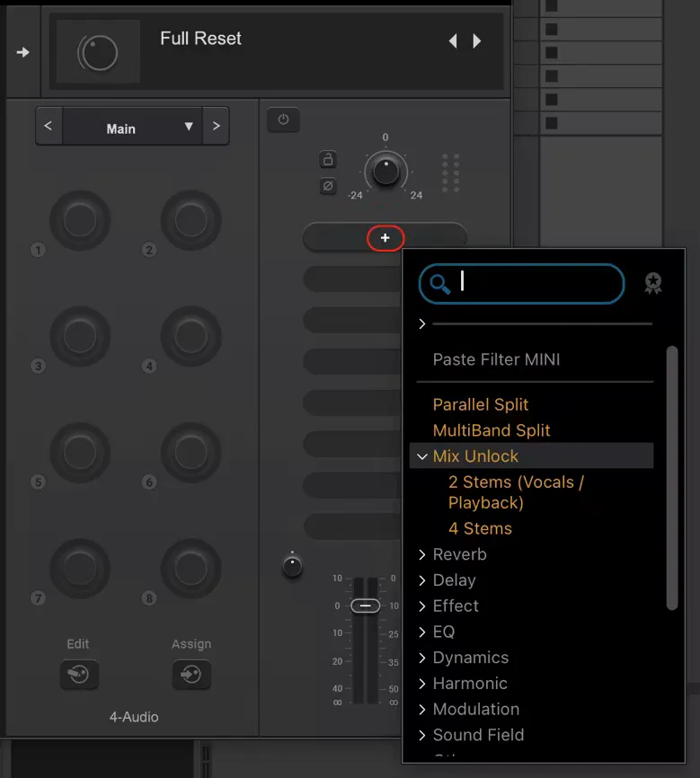
Task: Click the Edit button icon
Action: [x=79, y=675]
